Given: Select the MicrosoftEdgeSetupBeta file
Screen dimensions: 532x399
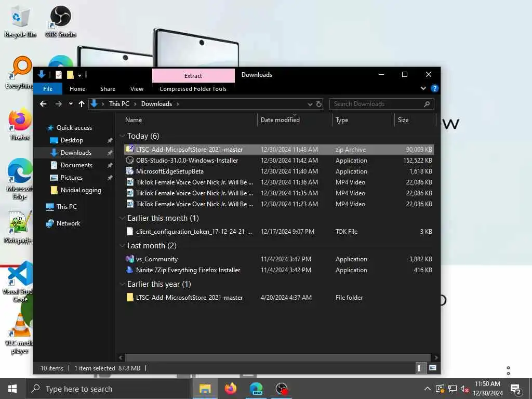Looking at the screenshot, I should point(278,171).
